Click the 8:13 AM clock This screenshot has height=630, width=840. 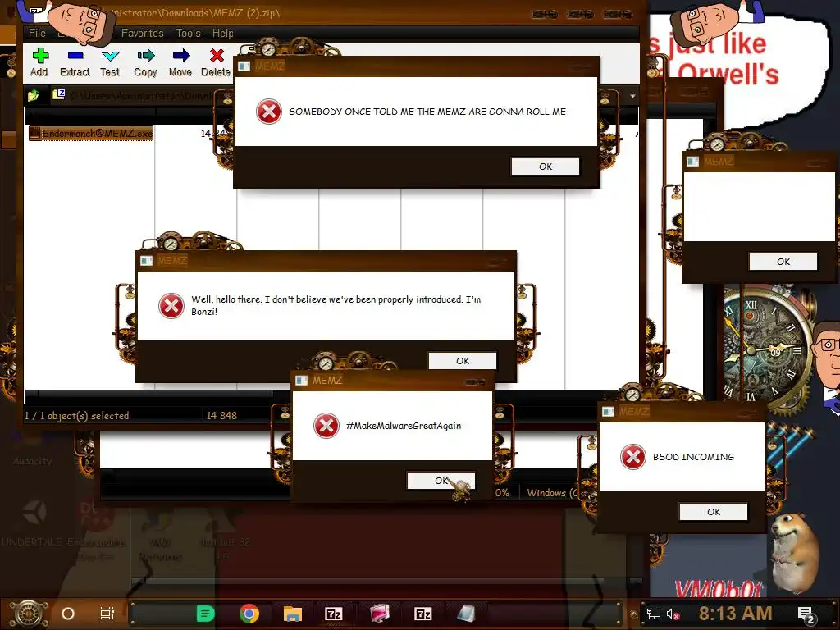tap(736, 614)
